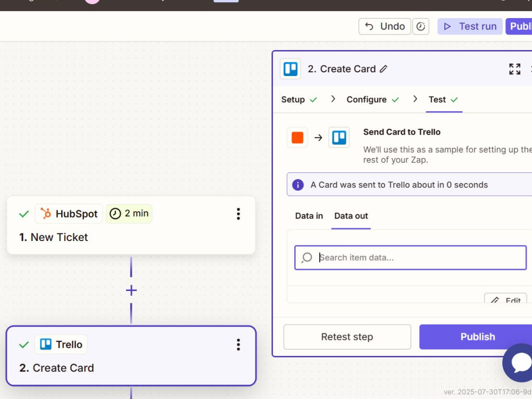Click Trello icon beside Send Card text

[339, 137]
